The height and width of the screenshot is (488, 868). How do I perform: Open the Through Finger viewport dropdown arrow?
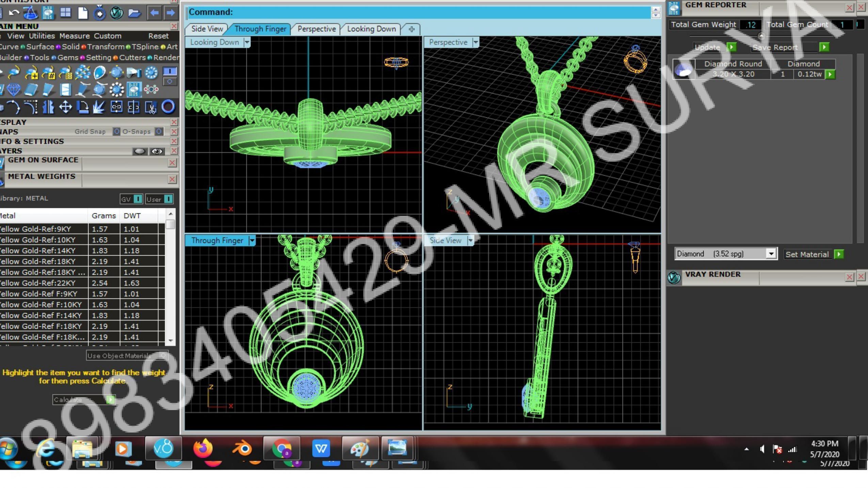[x=252, y=241]
